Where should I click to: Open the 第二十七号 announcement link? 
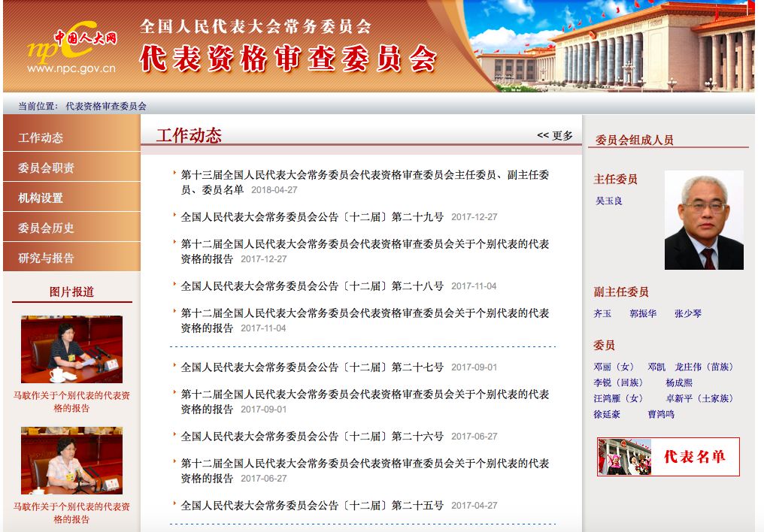coord(312,367)
